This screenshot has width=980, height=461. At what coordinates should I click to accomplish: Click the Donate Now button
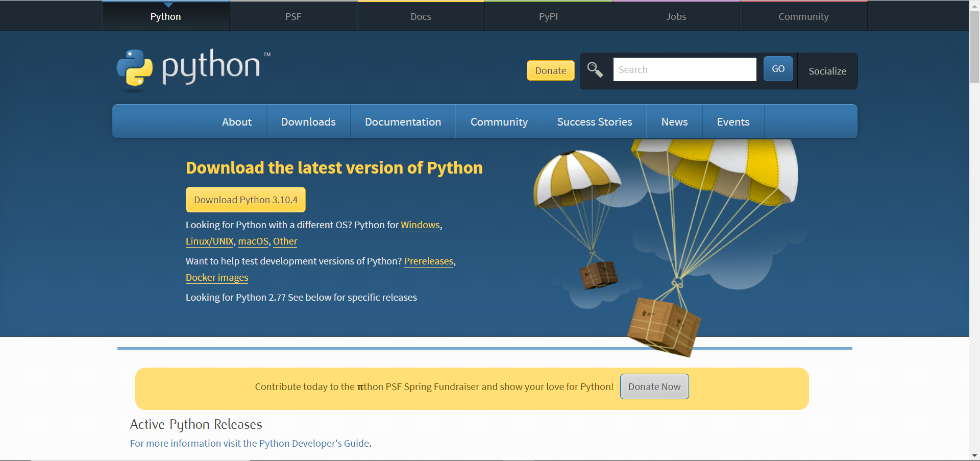pyautogui.click(x=654, y=386)
